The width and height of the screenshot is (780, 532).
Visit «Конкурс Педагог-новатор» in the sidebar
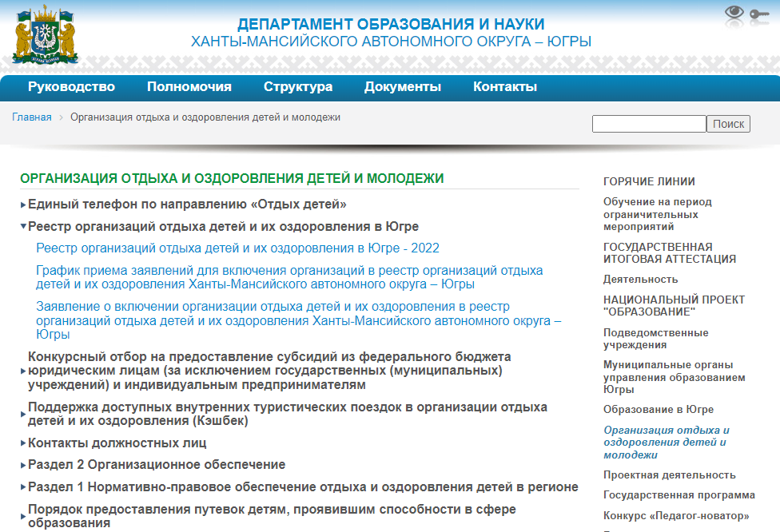tap(676, 516)
